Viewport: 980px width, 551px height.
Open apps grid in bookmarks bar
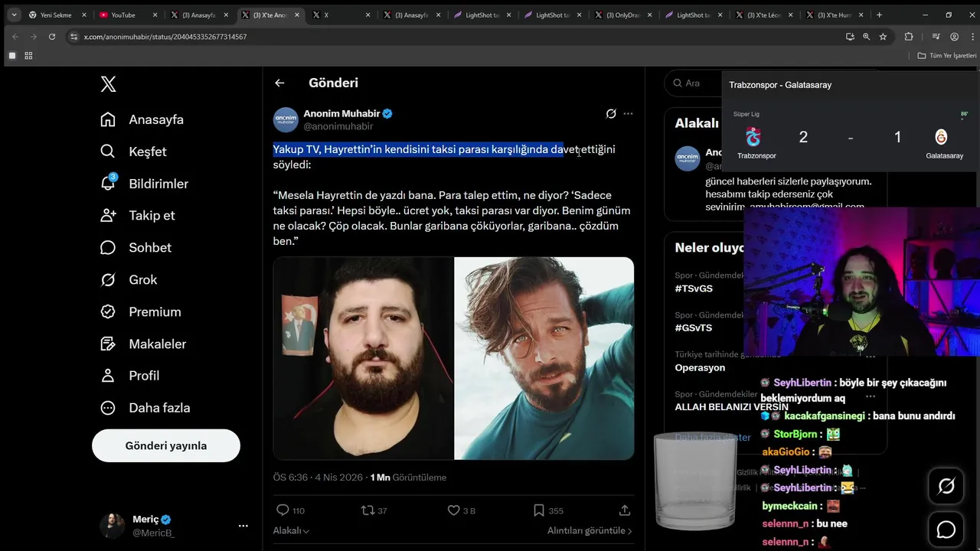(28, 56)
